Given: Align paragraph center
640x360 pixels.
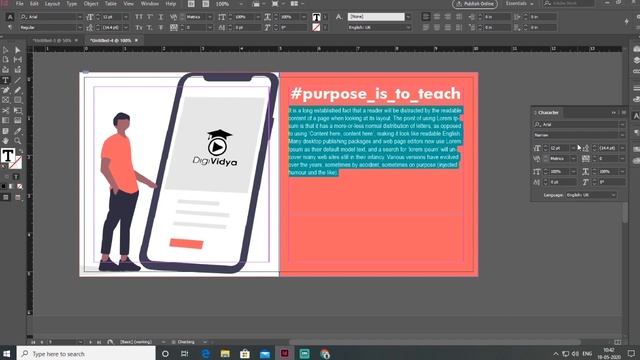Looking at the screenshot, I should 437,17.
